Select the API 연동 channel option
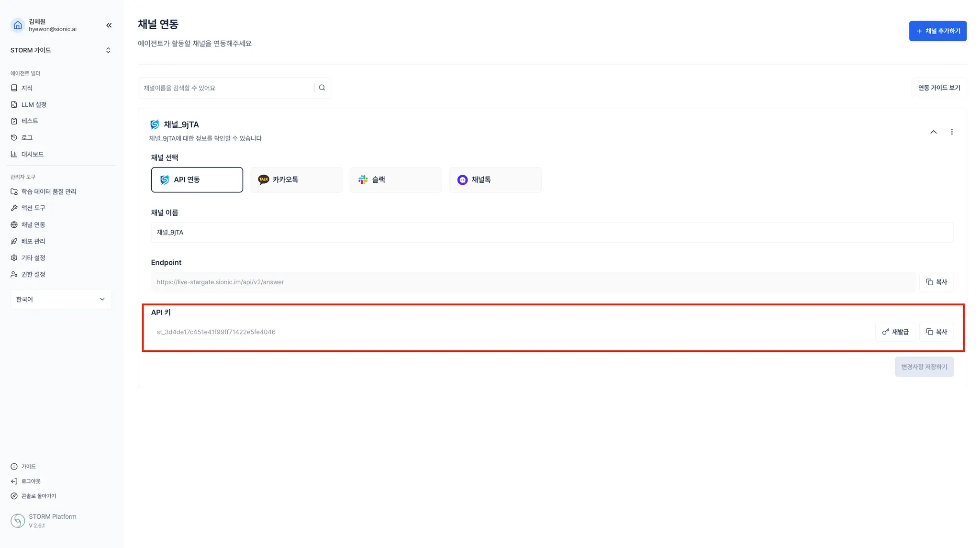The image size is (980, 548). pyautogui.click(x=197, y=179)
